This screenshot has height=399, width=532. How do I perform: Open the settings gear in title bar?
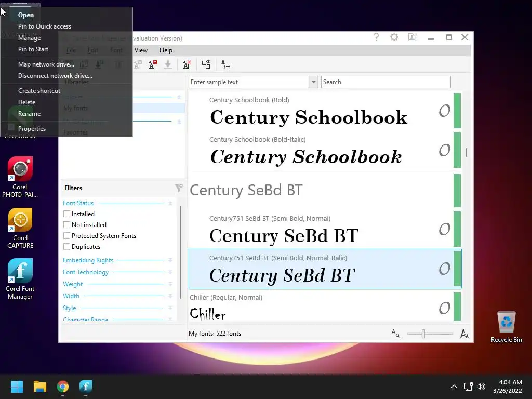[x=394, y=37]
